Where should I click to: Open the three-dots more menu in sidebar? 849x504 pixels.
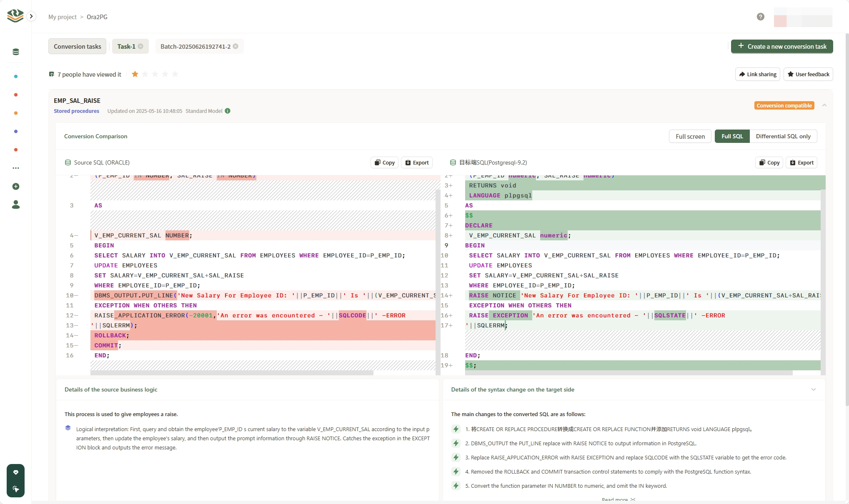(16, 168)
